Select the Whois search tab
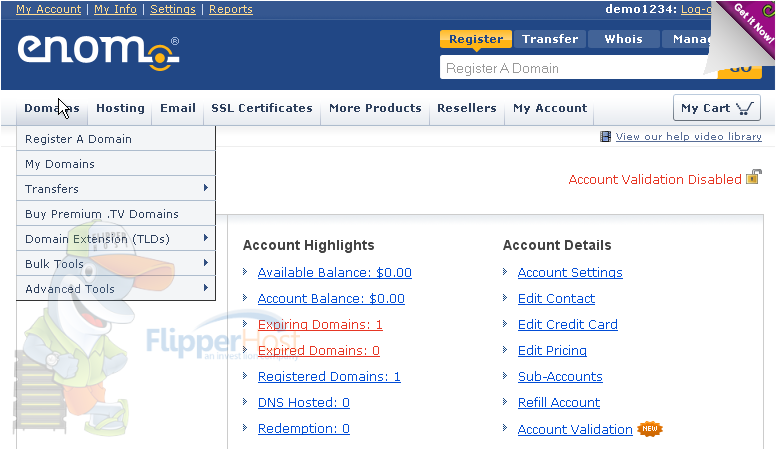The image size is (776, 450). (x=624, y=39)
